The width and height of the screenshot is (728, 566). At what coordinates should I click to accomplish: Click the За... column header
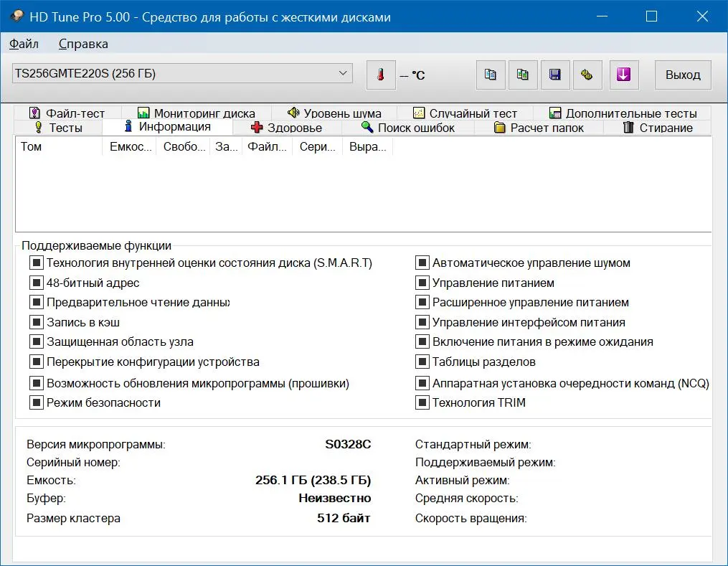pyautogui.click(x=226, y=147)
